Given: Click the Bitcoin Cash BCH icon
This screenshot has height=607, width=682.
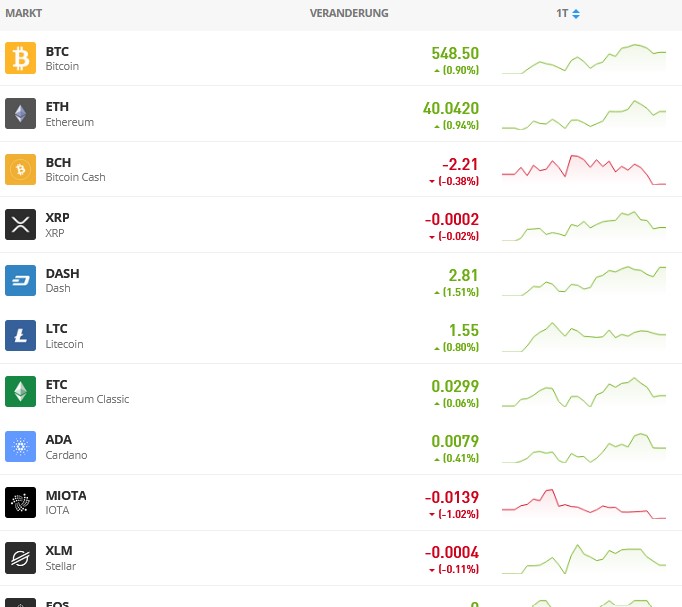Looking at the screenshot, I should (20, 169).
